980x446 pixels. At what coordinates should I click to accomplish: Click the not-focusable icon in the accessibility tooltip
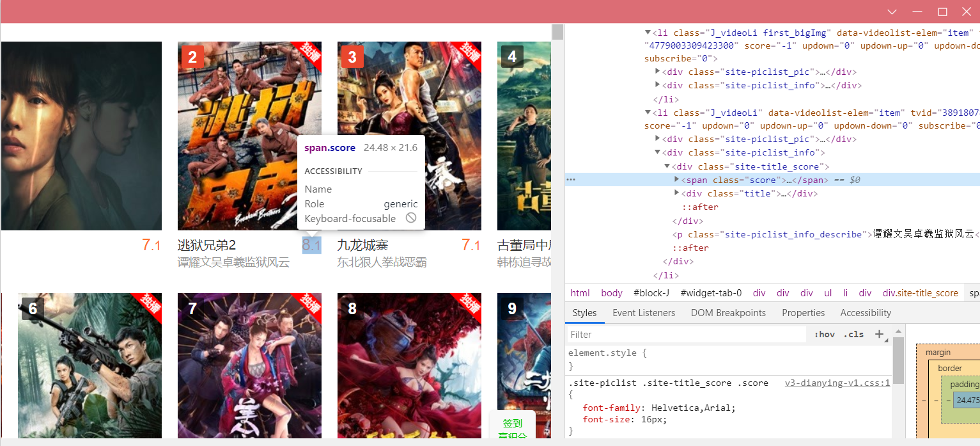pos(411,218)
